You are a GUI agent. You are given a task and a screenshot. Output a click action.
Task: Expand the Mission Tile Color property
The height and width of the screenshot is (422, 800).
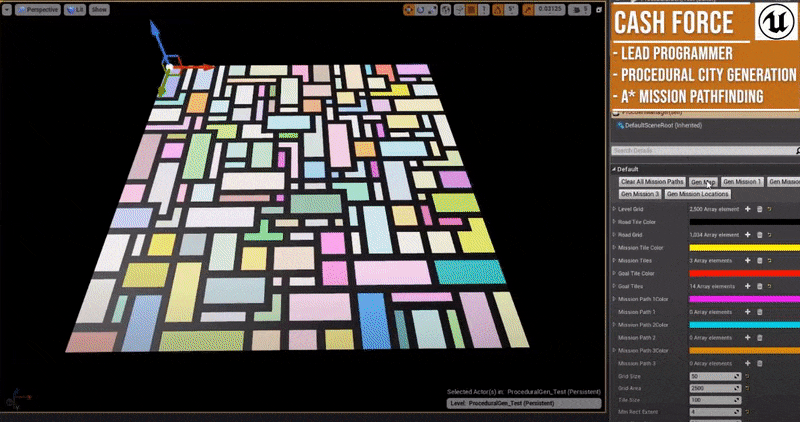pyautogui.click(x=614, y=247)
